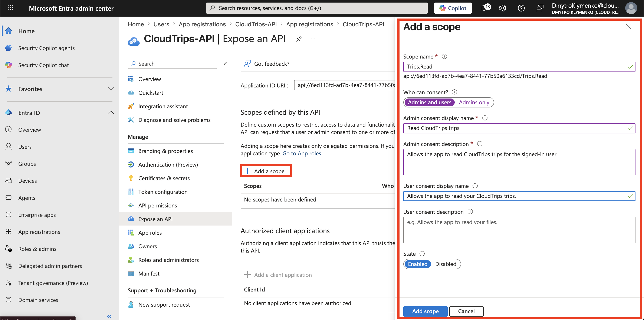This screenshot has width=644, height=320.
Task: Click the Certificates & secrets key icon
Action: coord(131,178)
